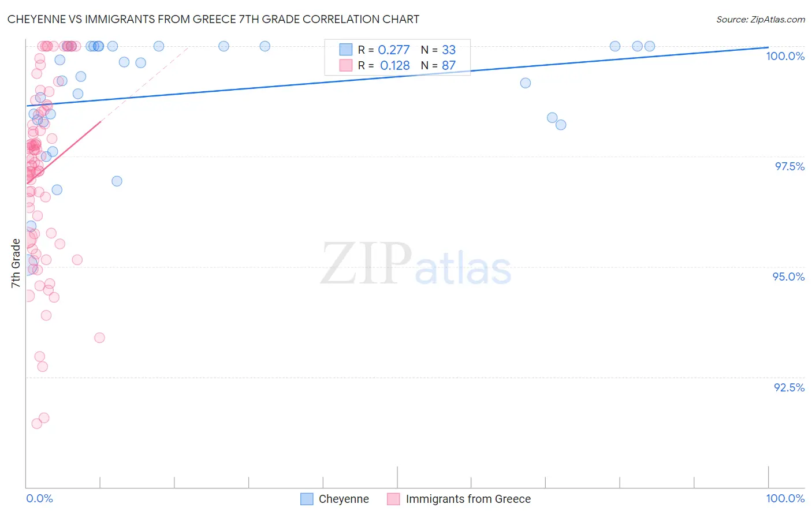Click the 100.0% x-axis label
Viewport: 812px width, 515px height.
[x=785, y=498]
